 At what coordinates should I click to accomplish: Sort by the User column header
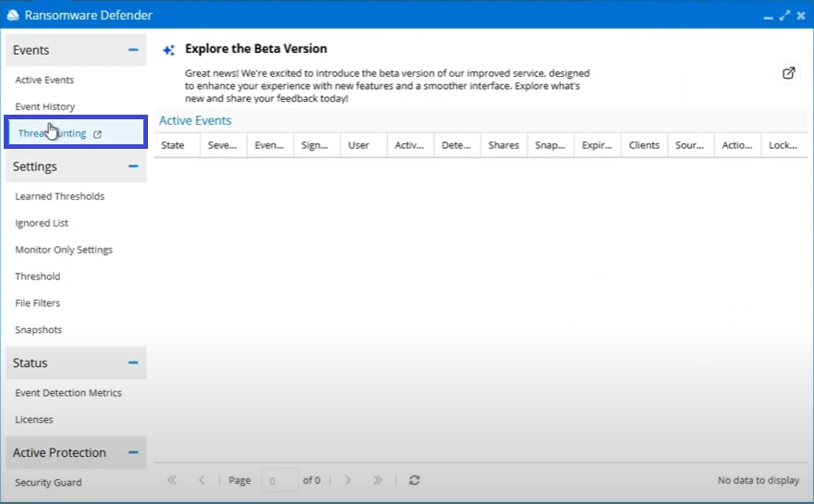click(364, 145)
